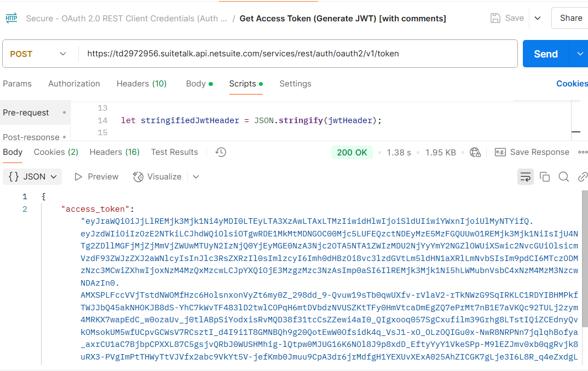The height and width of the screenshot is (371, 588).
Task: Open more response options ellipsis
Action: (x=583, y=152)
